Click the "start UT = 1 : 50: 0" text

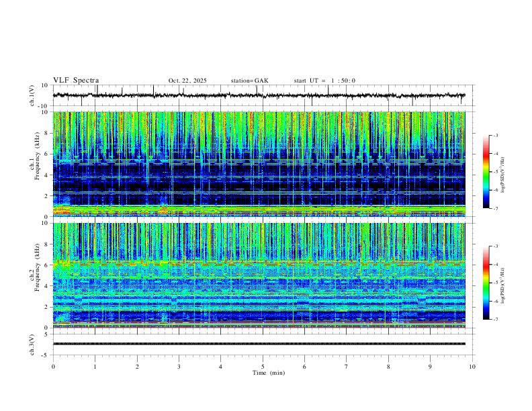[x=324, y=81]
